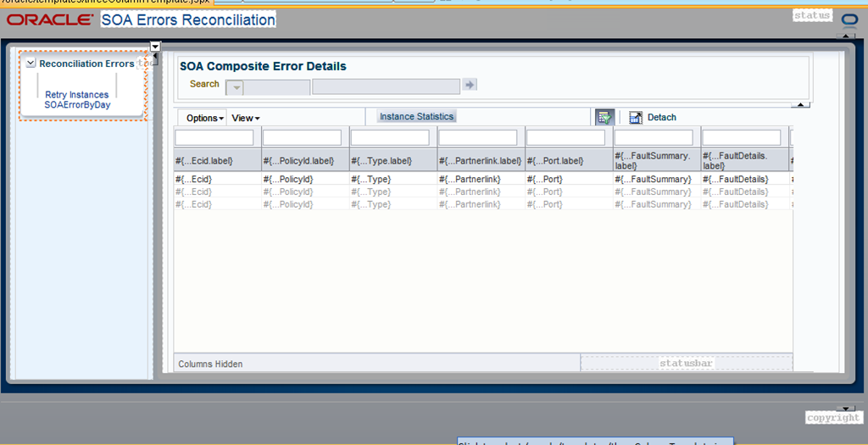The image size is (868, 445).
Task: Select the Partnerlink column header
Action: coord(481,160)
